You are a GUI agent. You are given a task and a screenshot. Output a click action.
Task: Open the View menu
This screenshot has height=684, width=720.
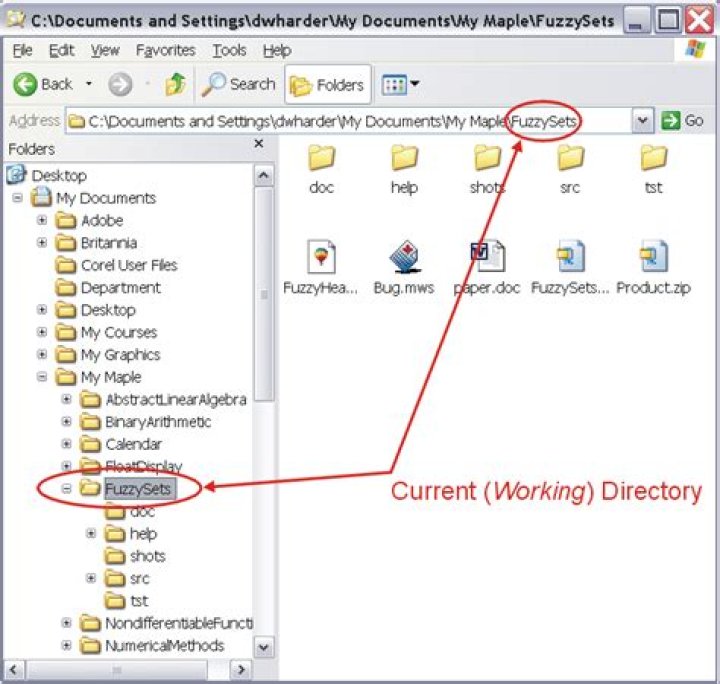105,50
